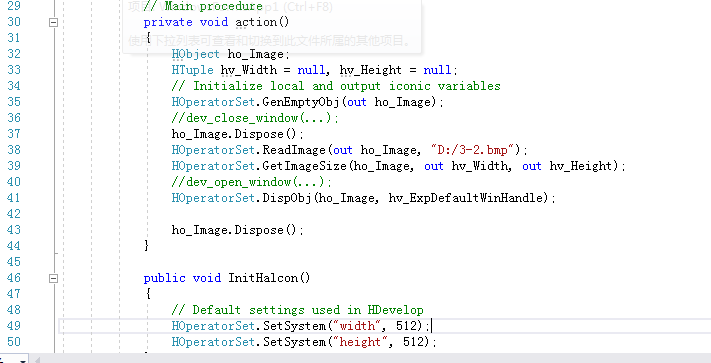Click the action method name
This screenshot has height=363, width=711.
click(256, 22)
